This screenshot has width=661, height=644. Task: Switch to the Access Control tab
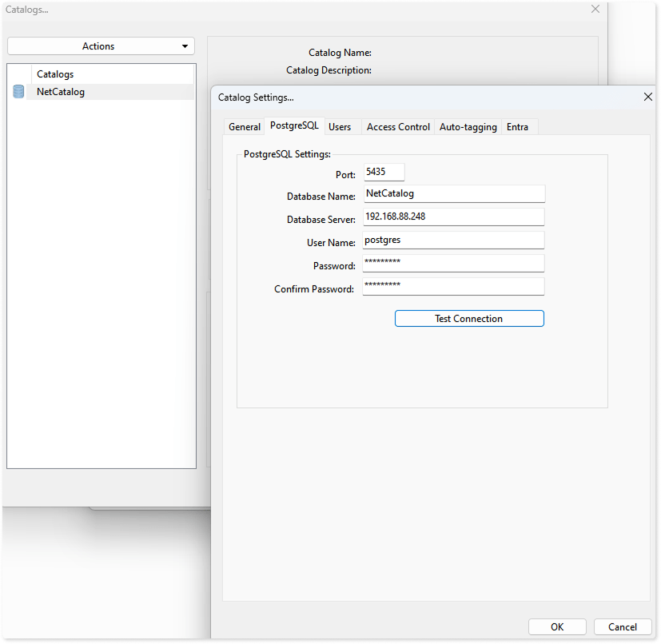coord(398,127)
